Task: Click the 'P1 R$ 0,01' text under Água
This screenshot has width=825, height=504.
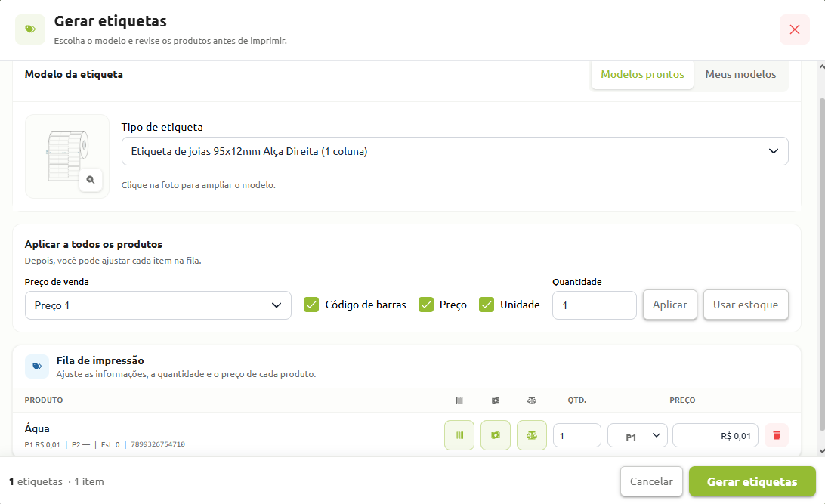Action: (x=42, y=444)
